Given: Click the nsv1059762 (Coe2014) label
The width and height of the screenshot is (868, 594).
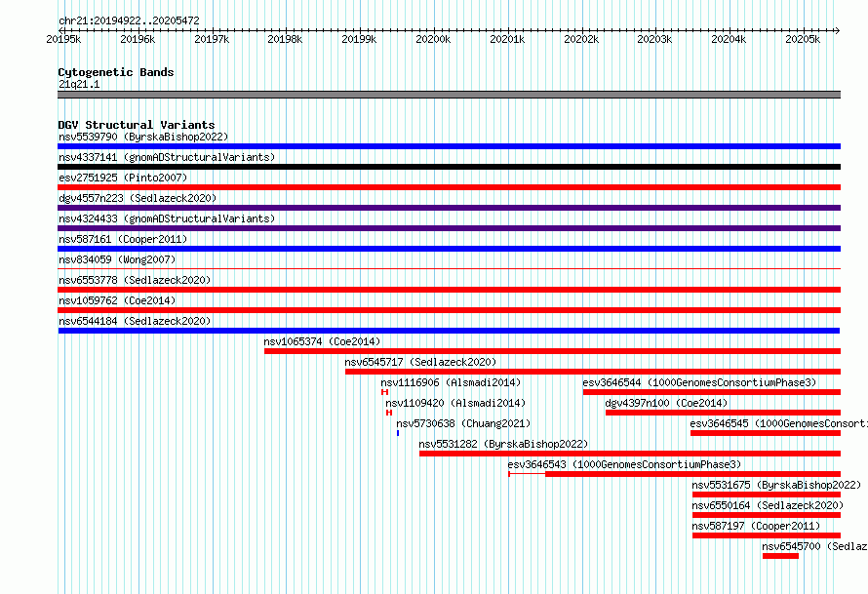Looking at the screenshot, I should [117, 300].
